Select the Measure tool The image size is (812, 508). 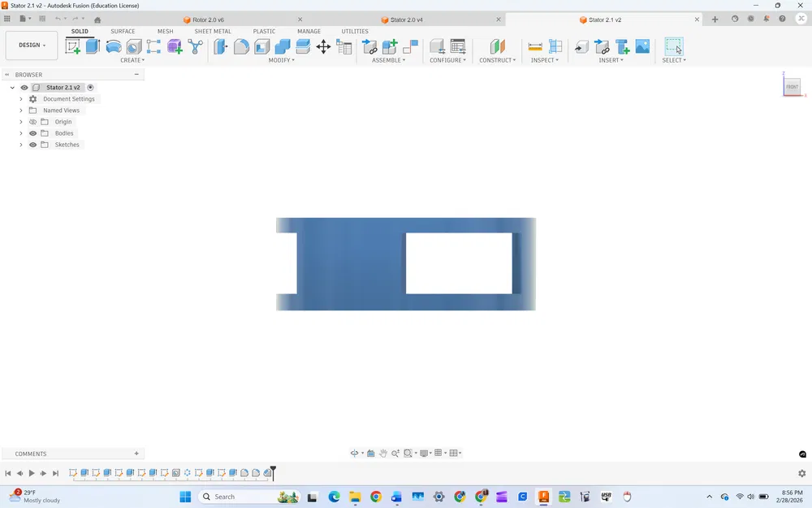[x=535, y=46]
